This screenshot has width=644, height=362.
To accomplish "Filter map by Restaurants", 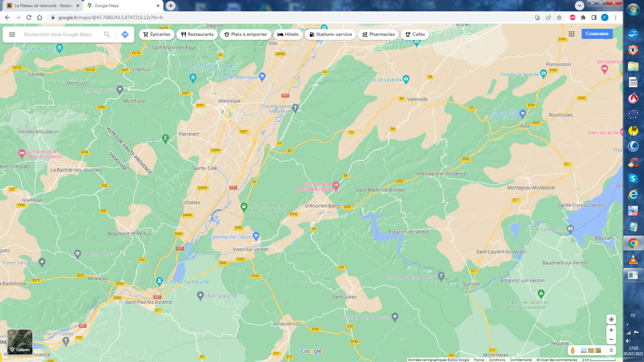I will click(197, 34).
